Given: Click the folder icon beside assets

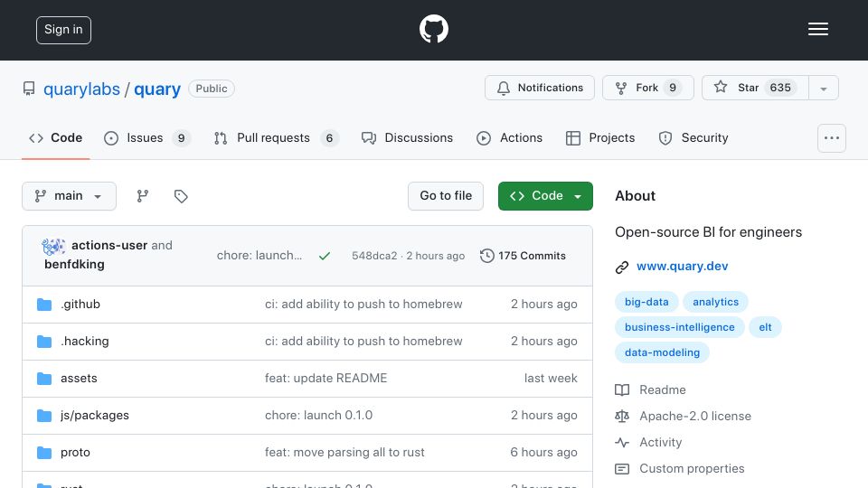Looking at the screenshot, I should [x=44, y=379].
